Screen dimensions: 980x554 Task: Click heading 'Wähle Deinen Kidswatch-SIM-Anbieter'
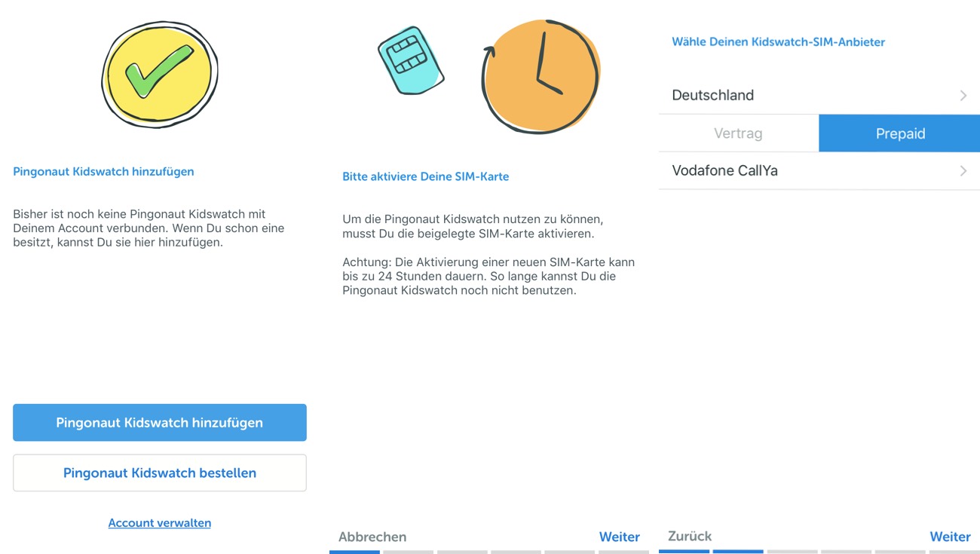pyautogui.click(x=779, y=42)
